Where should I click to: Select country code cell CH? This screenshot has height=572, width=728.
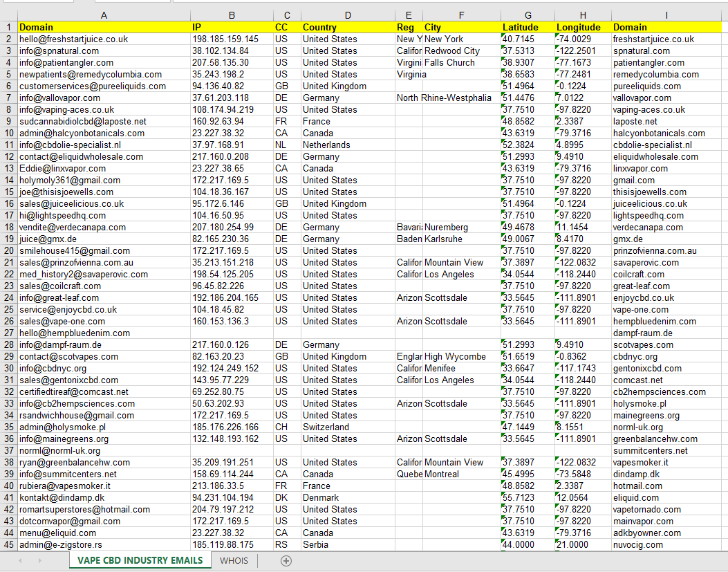(x=287, y=427)
